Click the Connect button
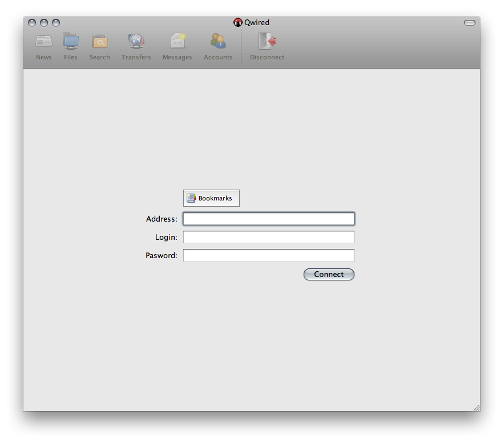This screenshot has height=442, width=504. click(329, 275)
